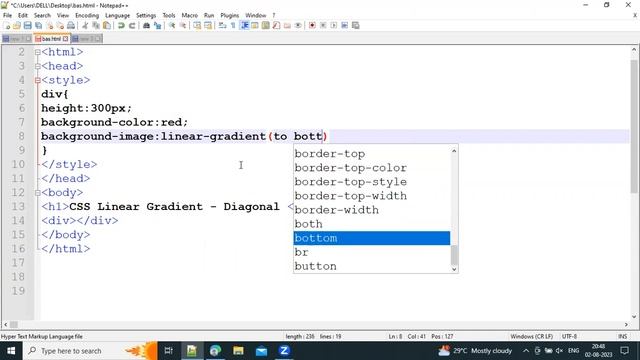Click the Save All toolbar icon
Screen dimensions: 640x360
tap(38, 25)
